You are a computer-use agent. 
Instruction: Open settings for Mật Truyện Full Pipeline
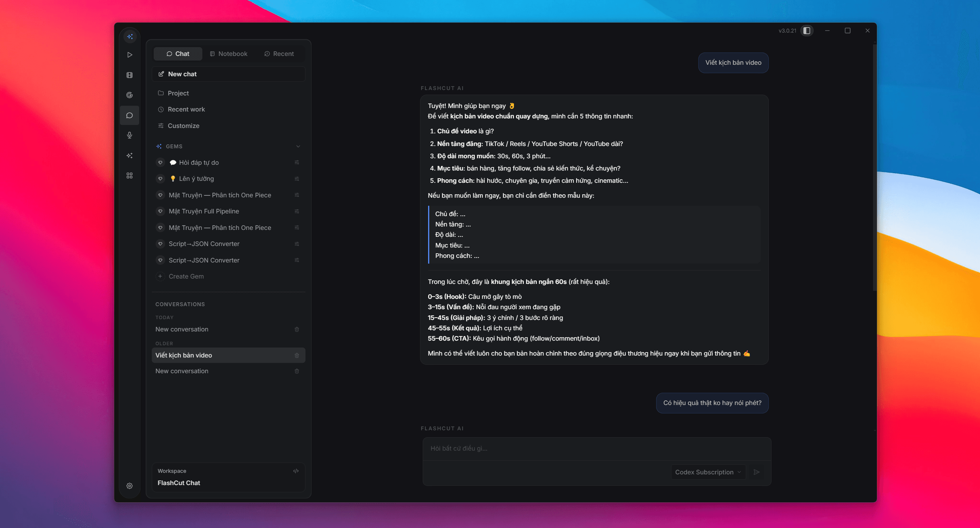click(297, 211)
